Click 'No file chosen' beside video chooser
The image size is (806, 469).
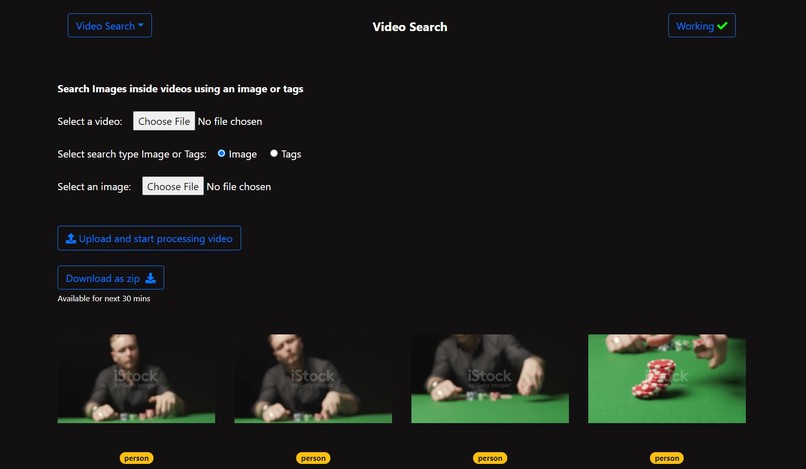click(x=230, y=121)
